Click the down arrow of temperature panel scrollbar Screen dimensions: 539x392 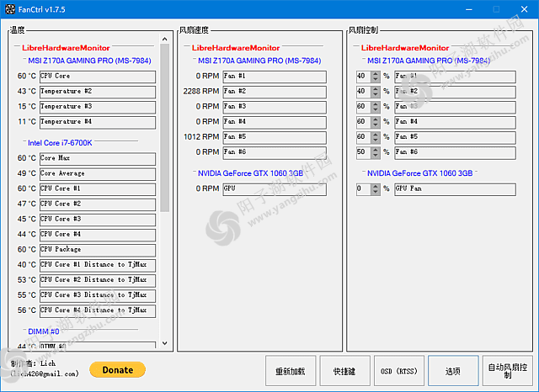[x=165, y=343]
